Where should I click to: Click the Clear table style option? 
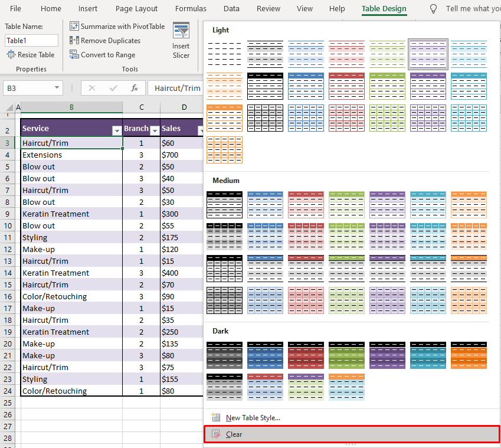pos(234,434)
